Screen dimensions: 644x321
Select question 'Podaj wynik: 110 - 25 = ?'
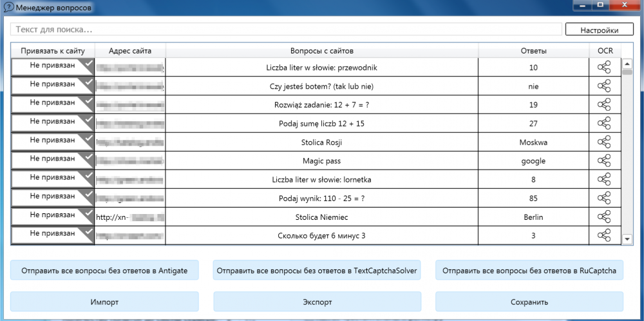[x=321, y=199]
